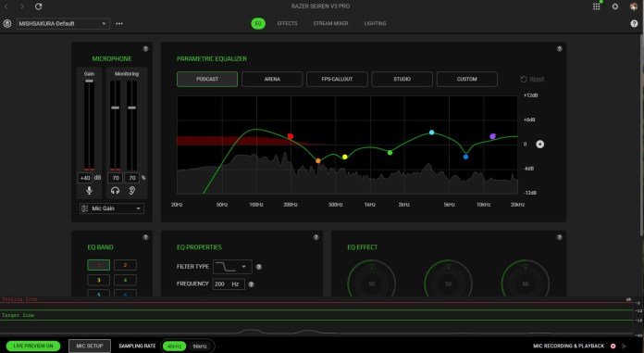
Task: Open Mic Setup
Action: [x=90, y=346]
